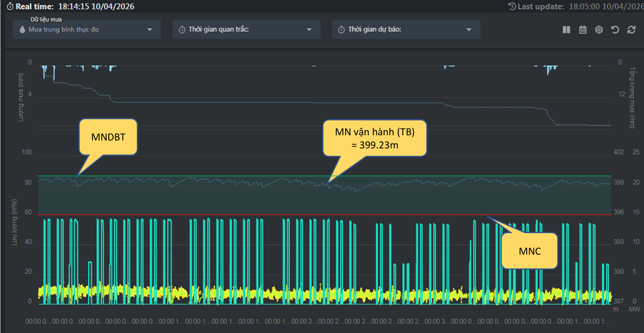The image size is (644, 333).
Task: Click the Lượng mưa (mm) axis label
Action: click(x=21, y=97)
